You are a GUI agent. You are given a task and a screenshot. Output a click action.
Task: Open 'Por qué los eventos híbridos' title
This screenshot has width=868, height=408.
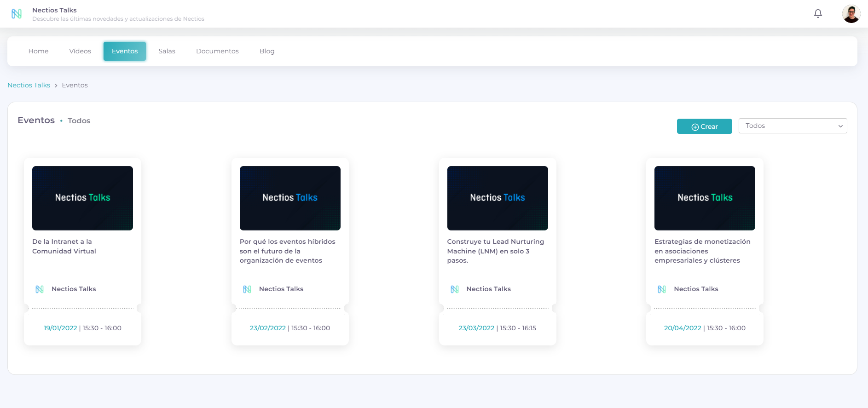[x=287, y=251]
